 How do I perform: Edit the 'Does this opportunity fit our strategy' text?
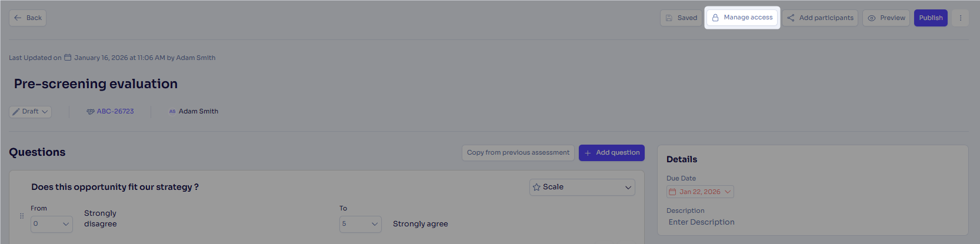click(115, 187)
